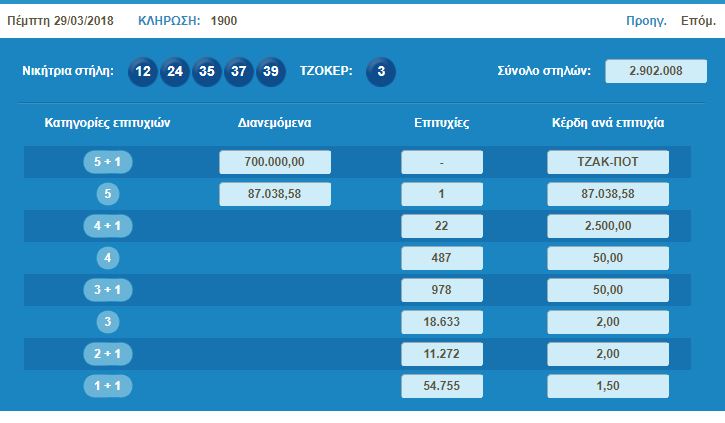
Task: Click the winners count 22
Action: [x=442, y=226]
